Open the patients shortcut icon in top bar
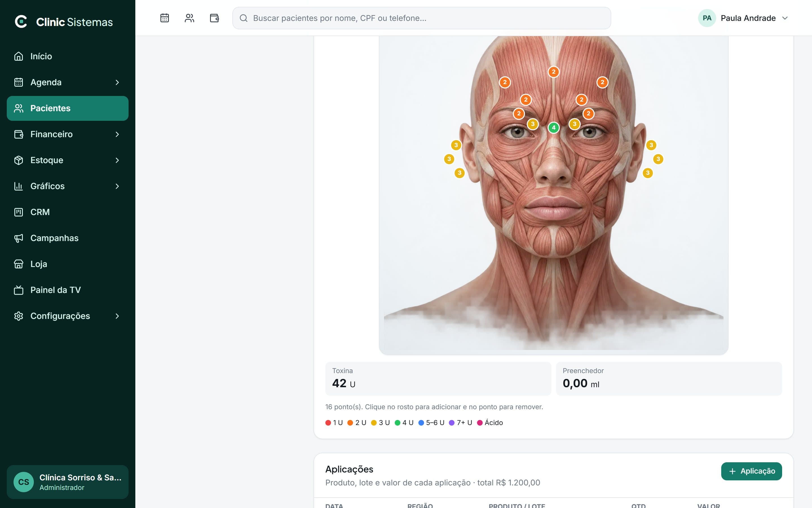812x508 pixels. tap(189, 18)
